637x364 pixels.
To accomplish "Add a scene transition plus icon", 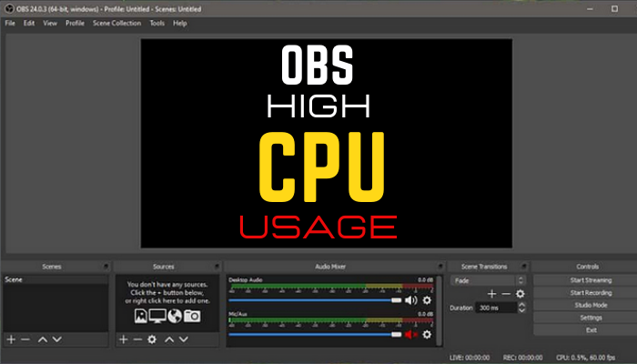I will 492,294.
